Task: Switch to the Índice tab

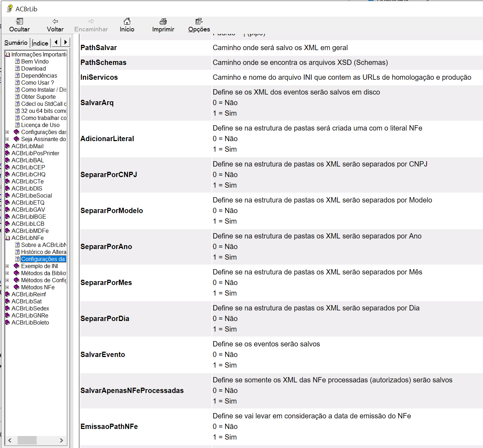Action: point(40,43)
